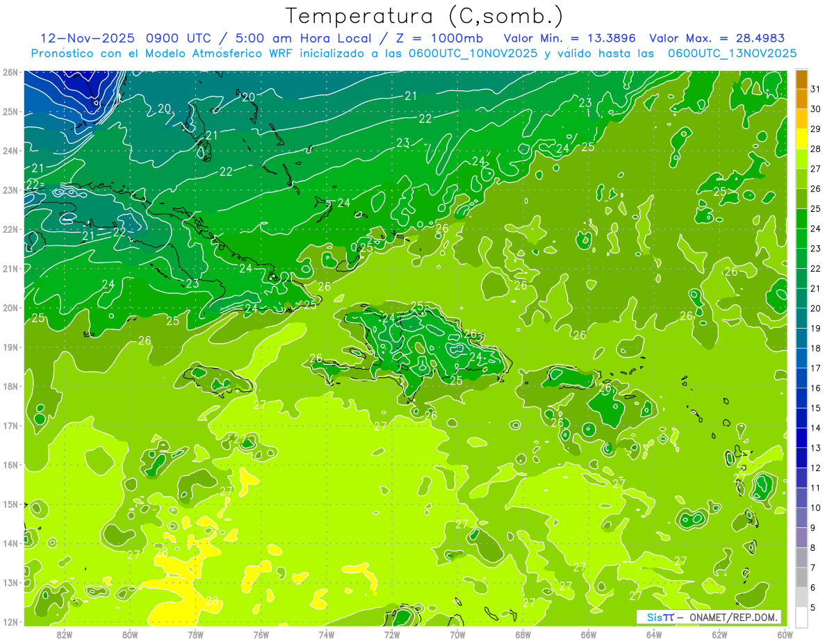The image size is (834, 644).
Task: Select the '70W' longitude axis label
Action: click(x=457, y=634)
